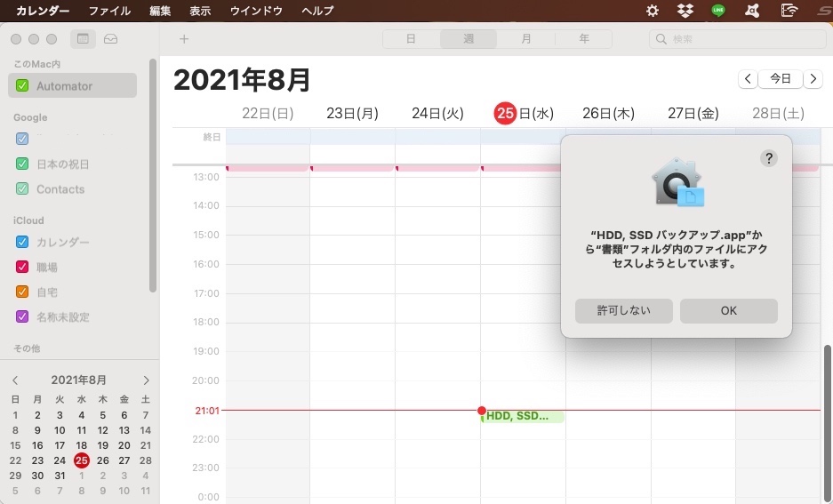This screenshot has height=504, width=833.
Task: Click OK in the access dialog
Action: (x=729, y=311)
